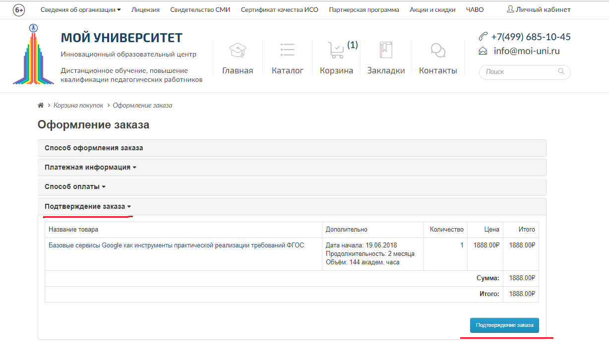The width and height of the screenshot is (609, 364).
Task: Open the Catalog list icon
Action: [287, 50]
